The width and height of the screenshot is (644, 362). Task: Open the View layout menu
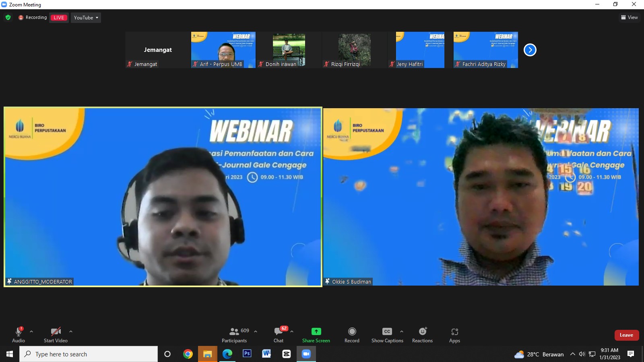630,17
